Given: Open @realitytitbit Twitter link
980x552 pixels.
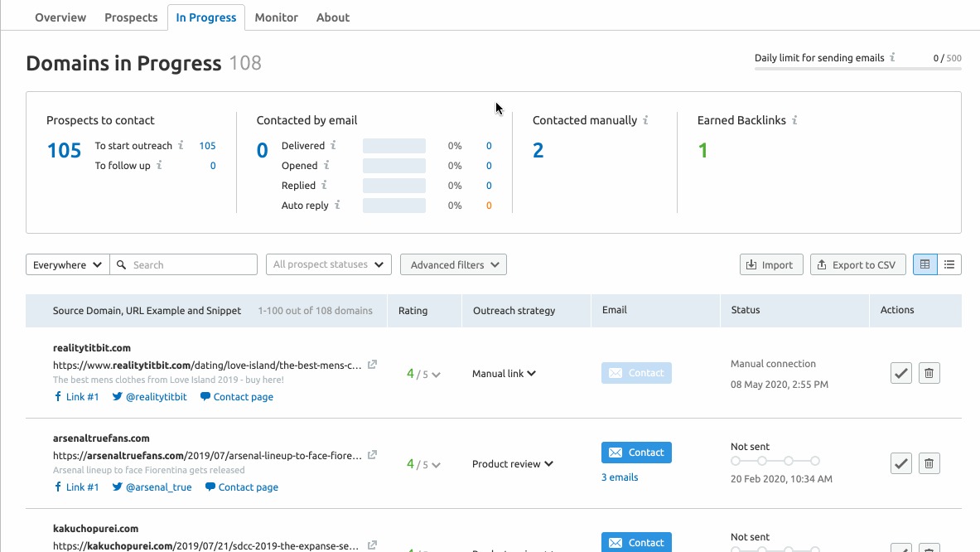Looking at the screenshot, I should [150, 396].
